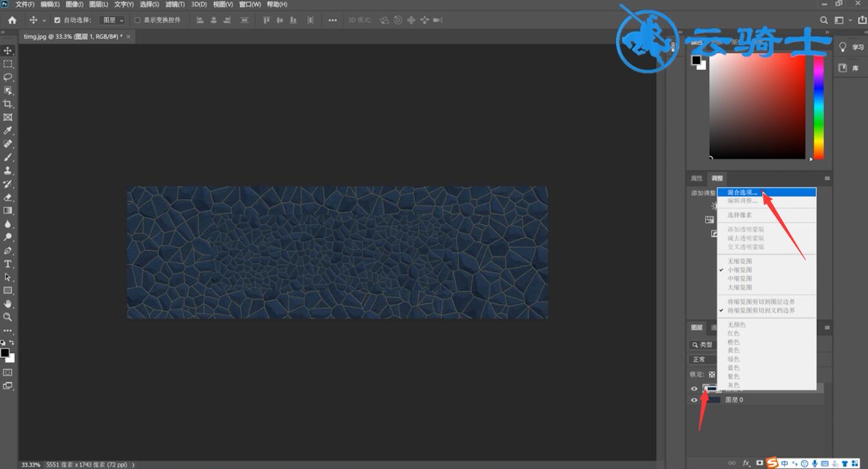Click the Home icon in options bar
This screenshot has height=469, width=868.
coord(12,20)
